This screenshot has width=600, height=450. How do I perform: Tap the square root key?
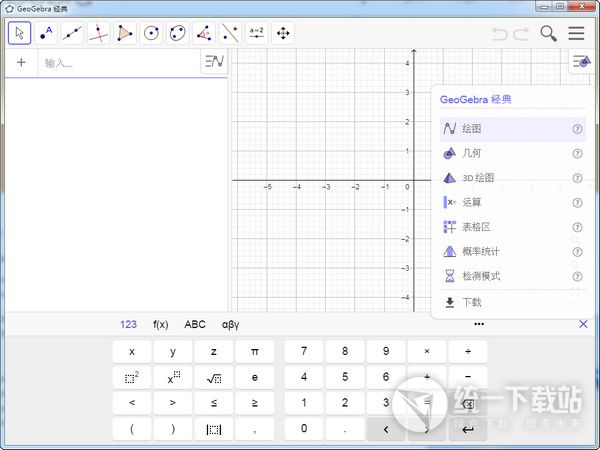click(x=214, y=378)
